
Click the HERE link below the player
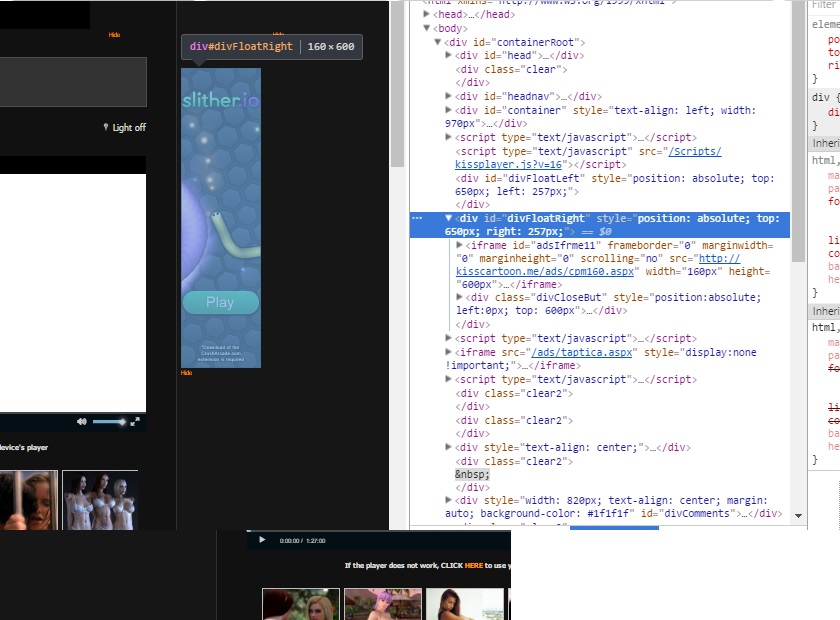coord(474,565)
